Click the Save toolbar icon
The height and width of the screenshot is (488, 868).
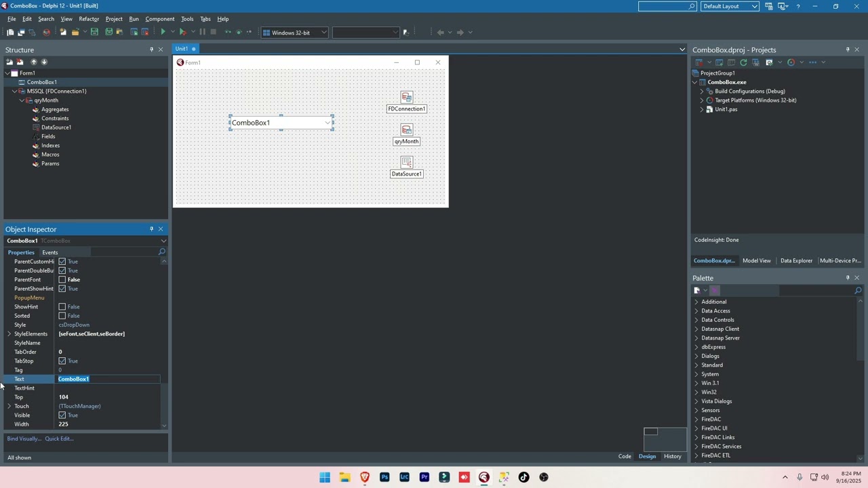(x=94, y=32)
